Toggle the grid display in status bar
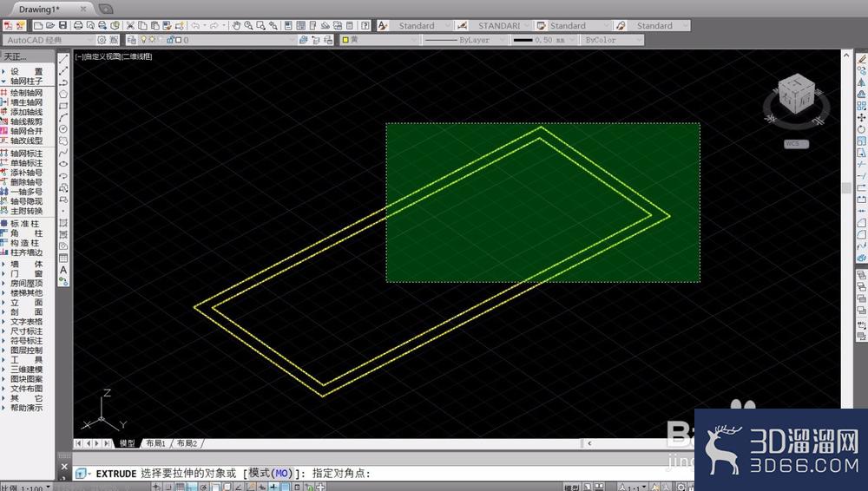Viewport: 868px width, 491px height. click(180, 488)
